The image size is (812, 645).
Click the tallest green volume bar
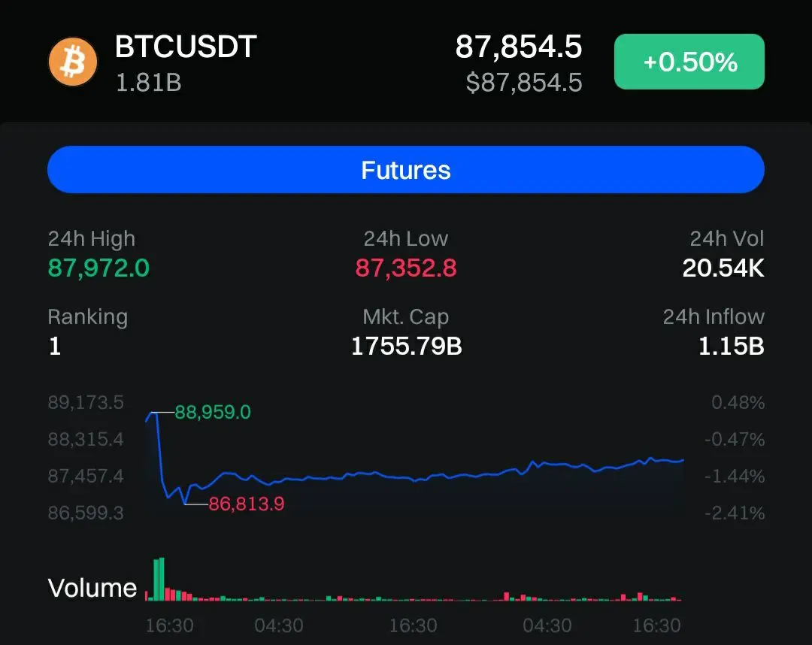coord(161,579)
